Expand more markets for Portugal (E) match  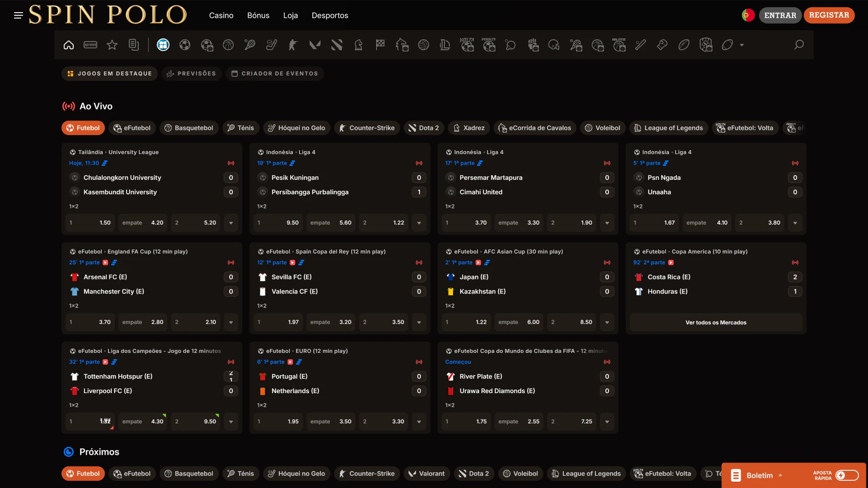(x=419, y=422)
